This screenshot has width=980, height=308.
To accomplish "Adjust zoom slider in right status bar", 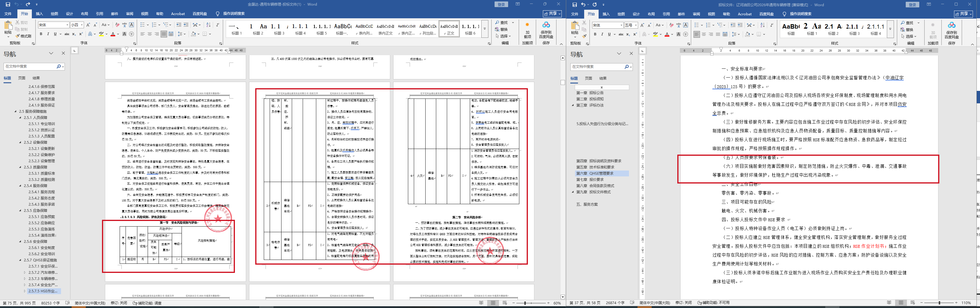I will tap(940, 303).
